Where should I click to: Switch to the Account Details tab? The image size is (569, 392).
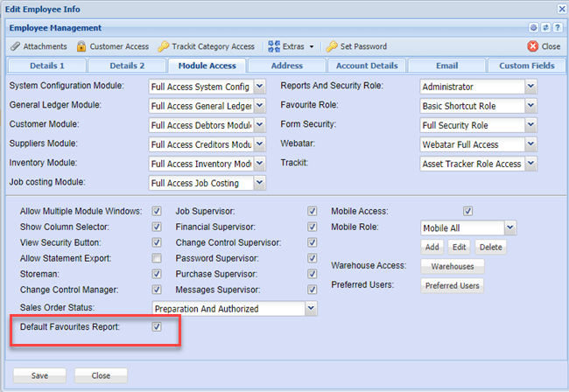368,66
